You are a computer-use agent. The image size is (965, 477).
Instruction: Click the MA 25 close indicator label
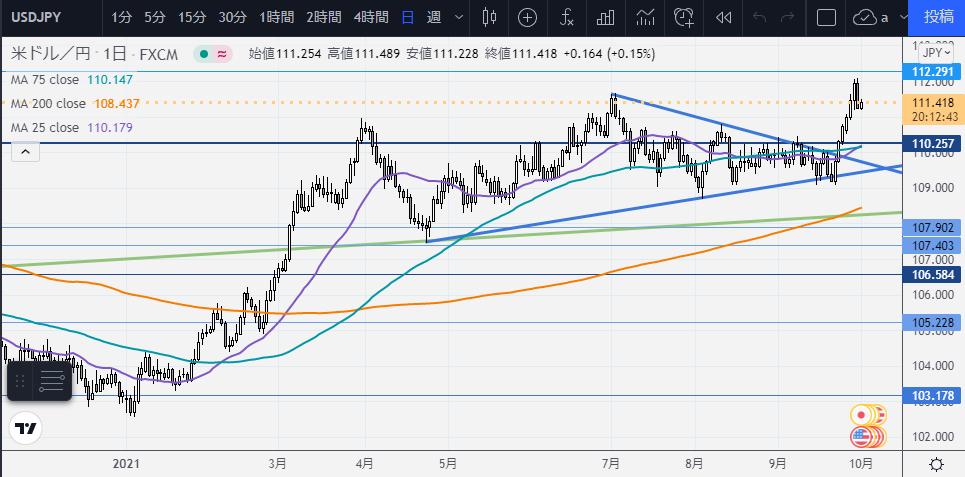45,127
